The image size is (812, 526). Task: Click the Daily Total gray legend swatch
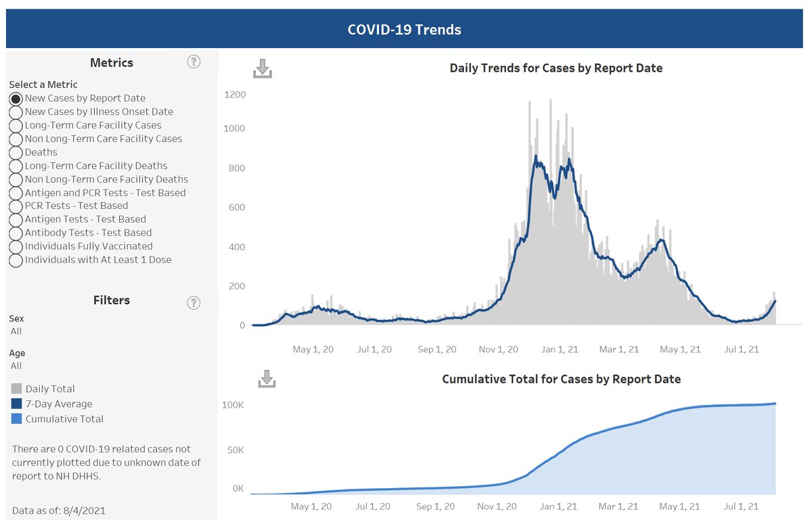(17, 389)
